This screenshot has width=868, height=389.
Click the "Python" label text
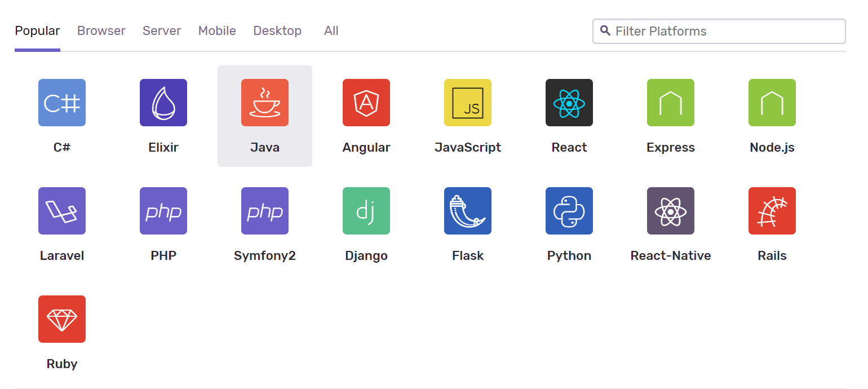pyautogui.click(x=569, y=256)
